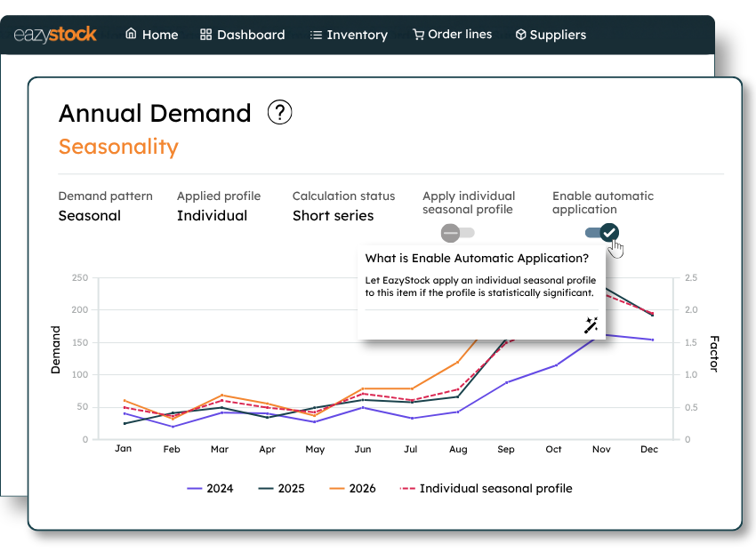Viewport: 756px width, 560px height.
Task: Click the Jan label on the x-axis
Action: [x=124, y=448]
